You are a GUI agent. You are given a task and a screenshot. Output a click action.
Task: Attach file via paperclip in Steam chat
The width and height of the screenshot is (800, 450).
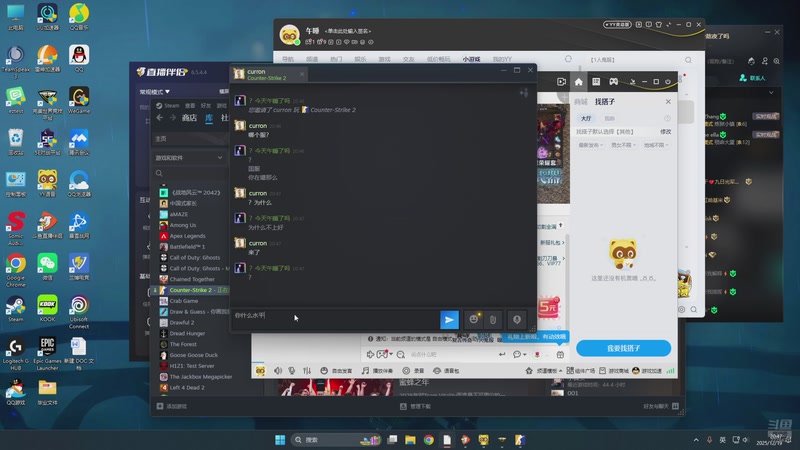493,320
